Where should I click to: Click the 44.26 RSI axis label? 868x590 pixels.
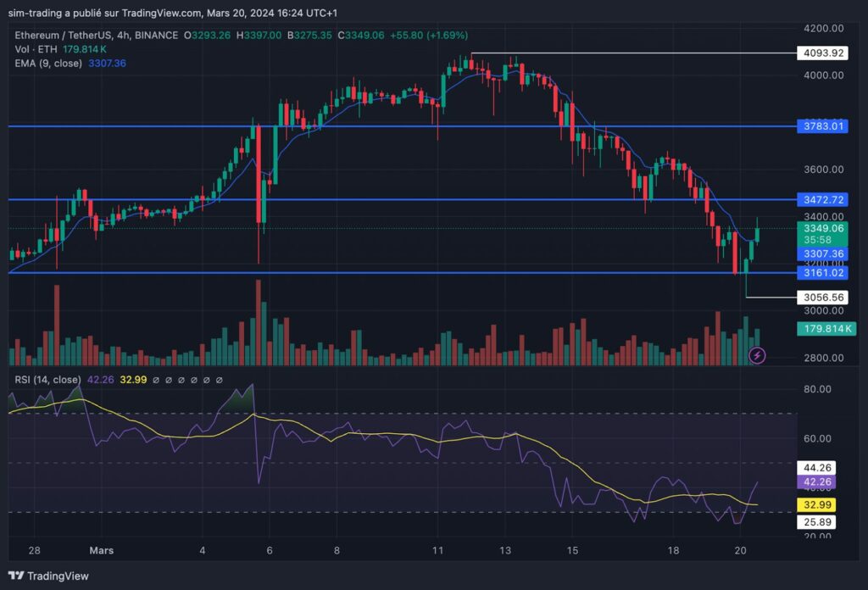tap(816, 468)
